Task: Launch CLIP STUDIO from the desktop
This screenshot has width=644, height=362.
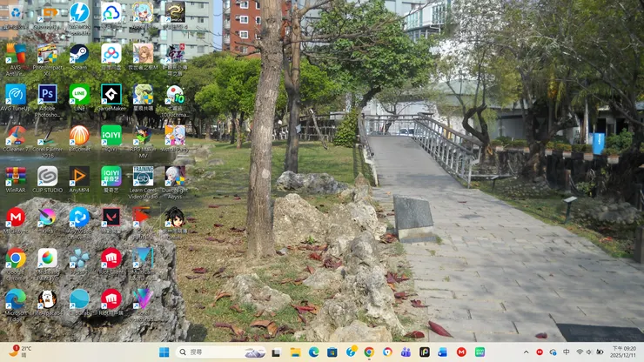Action: (x=47, y=177)
